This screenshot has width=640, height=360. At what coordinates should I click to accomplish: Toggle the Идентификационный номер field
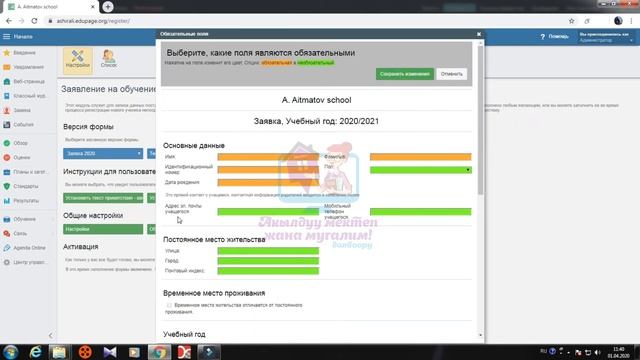(268, 170)
